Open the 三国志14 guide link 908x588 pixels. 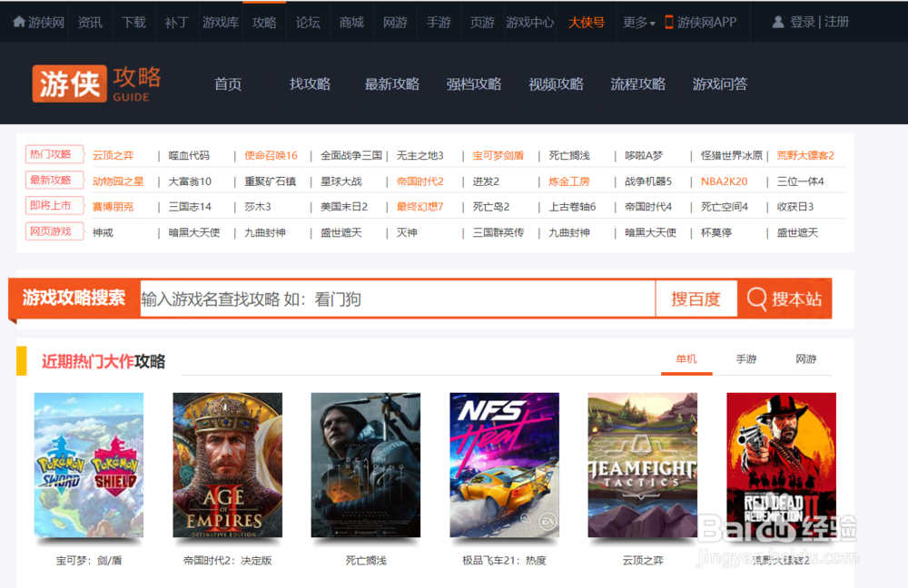190,207
